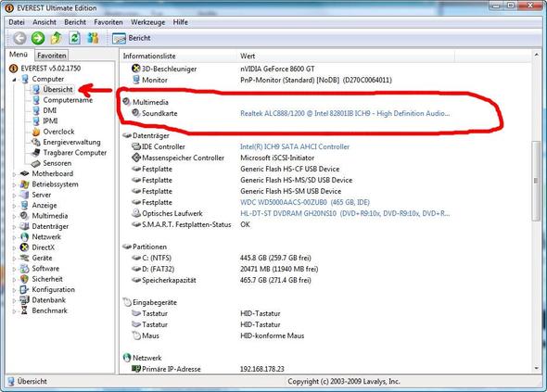
Task: Click the DMI icon in tree
Action: 36,110
